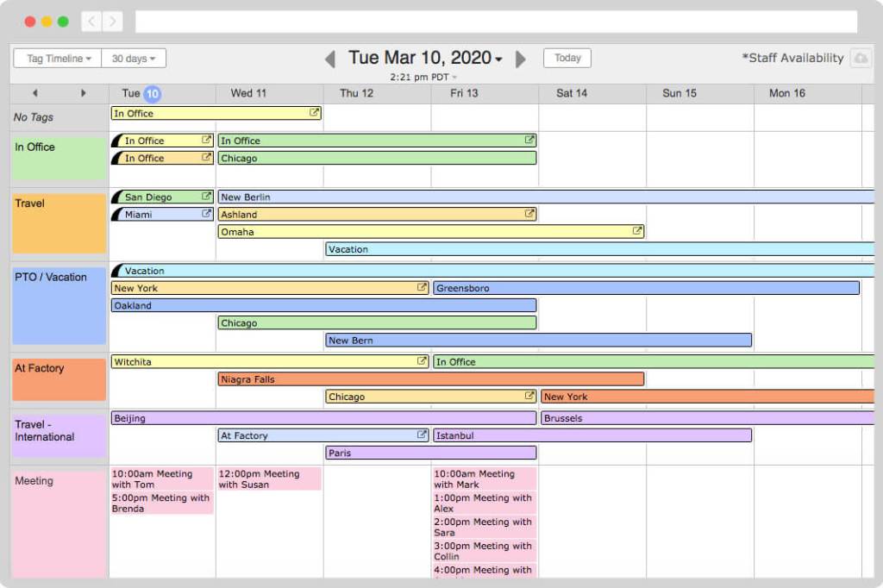Open popout icon on Witchita event
Viewport: 883px width, 588px height.
tap(423, 361)
